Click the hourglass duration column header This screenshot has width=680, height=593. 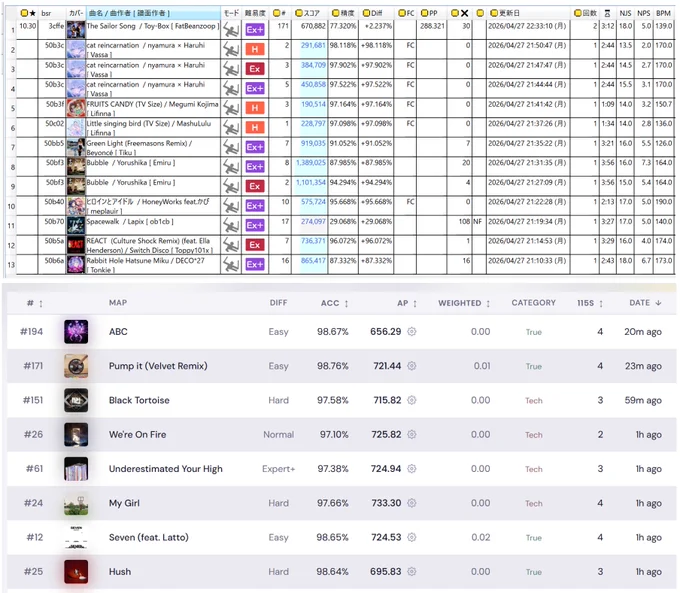(x=607, y=13)
